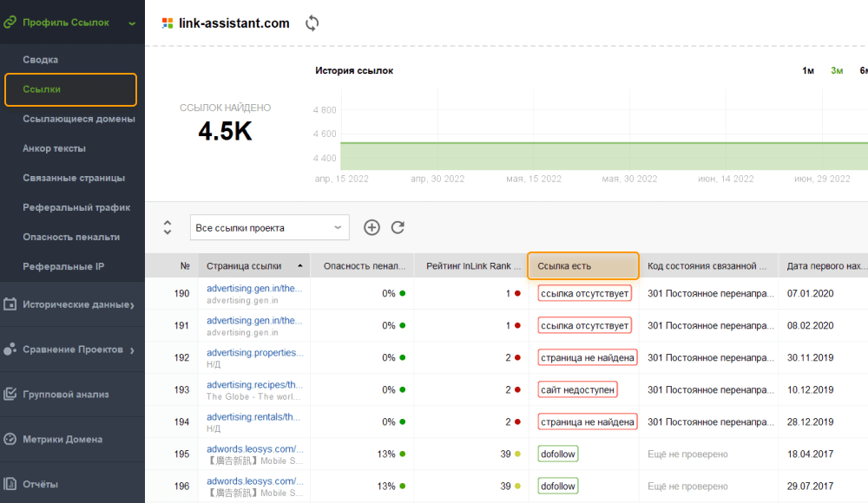
Task: Click dofollow badge in row 196
Action: pyautogui.click(x=558, y=486)
